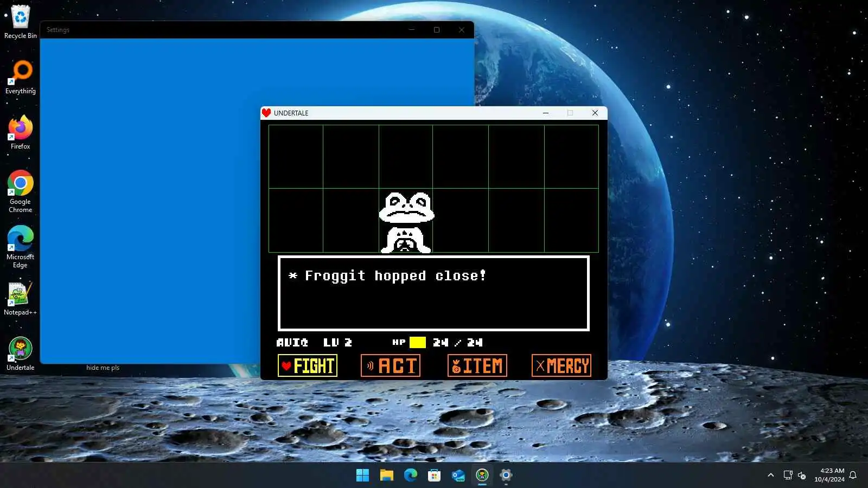Click the "24 / 24" HP value

click(x=458, y=342)
